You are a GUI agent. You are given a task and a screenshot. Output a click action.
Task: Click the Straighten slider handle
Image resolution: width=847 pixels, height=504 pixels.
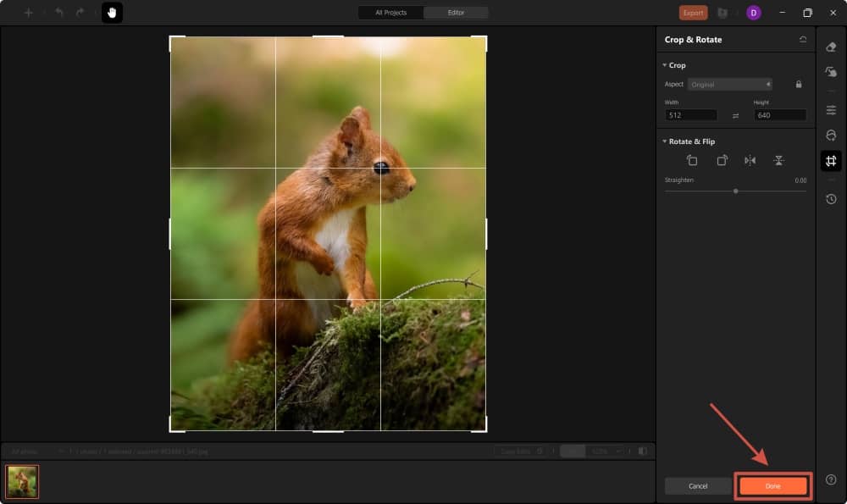(735, 191)
